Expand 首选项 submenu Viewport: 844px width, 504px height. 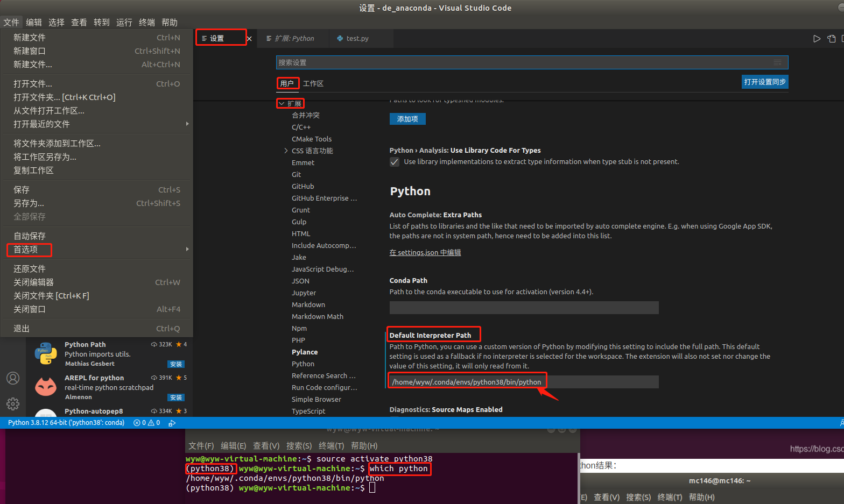point(97,250)
